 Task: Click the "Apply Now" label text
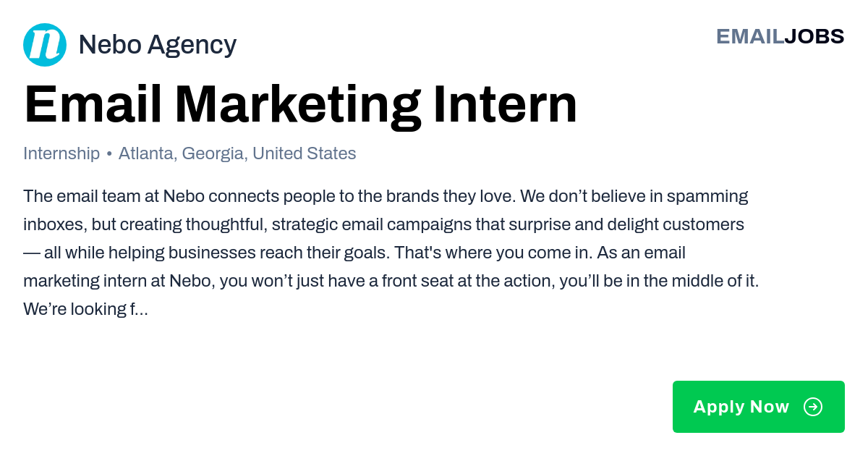coord(741,407)
